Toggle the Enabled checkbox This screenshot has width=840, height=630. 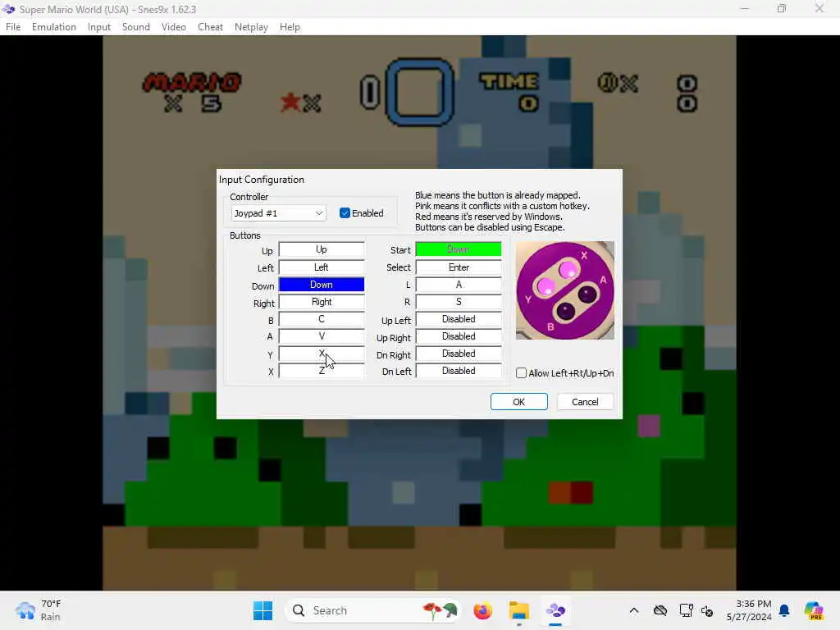pyautogui.click(x=345, y=213)
